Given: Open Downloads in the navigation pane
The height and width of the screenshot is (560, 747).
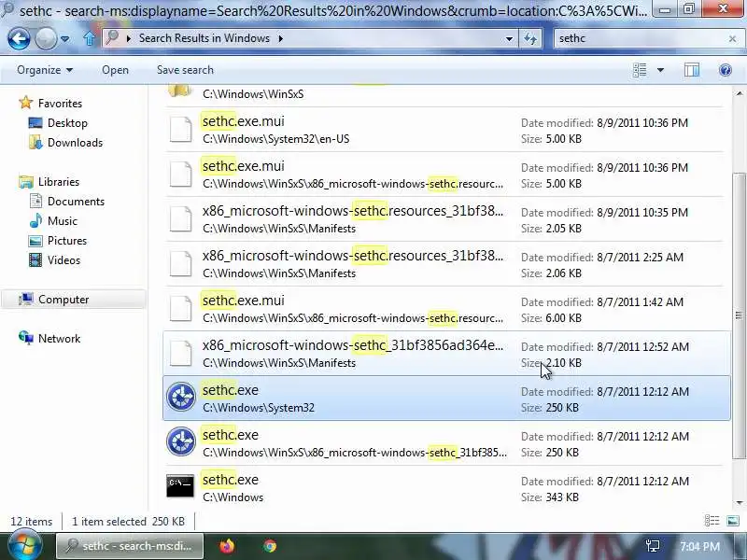Looking at the screenshot, I should (x=75, y=143).
